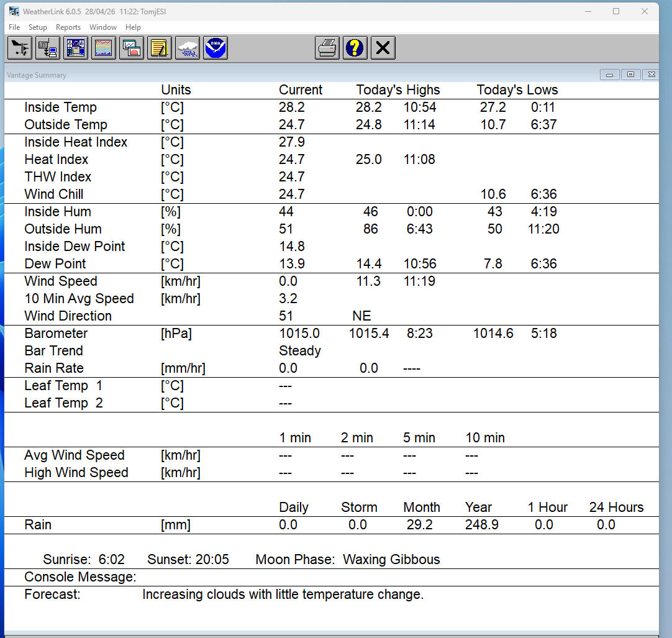672x638 pixels.
Task: Click the download data to computer icon
Action: [x=48, y=48]
